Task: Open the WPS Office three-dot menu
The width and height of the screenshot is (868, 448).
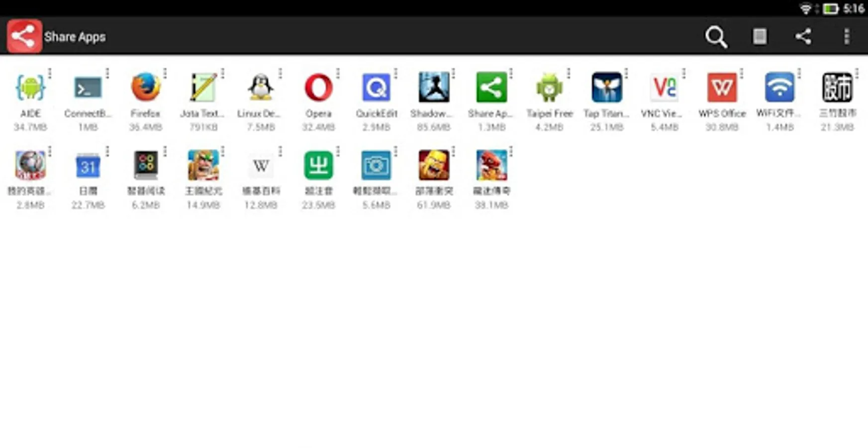Action: [x=742, y=74]
